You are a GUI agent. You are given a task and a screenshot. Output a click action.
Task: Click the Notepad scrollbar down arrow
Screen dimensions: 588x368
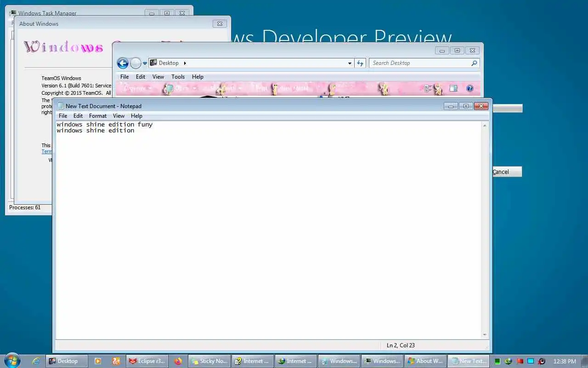485,334
